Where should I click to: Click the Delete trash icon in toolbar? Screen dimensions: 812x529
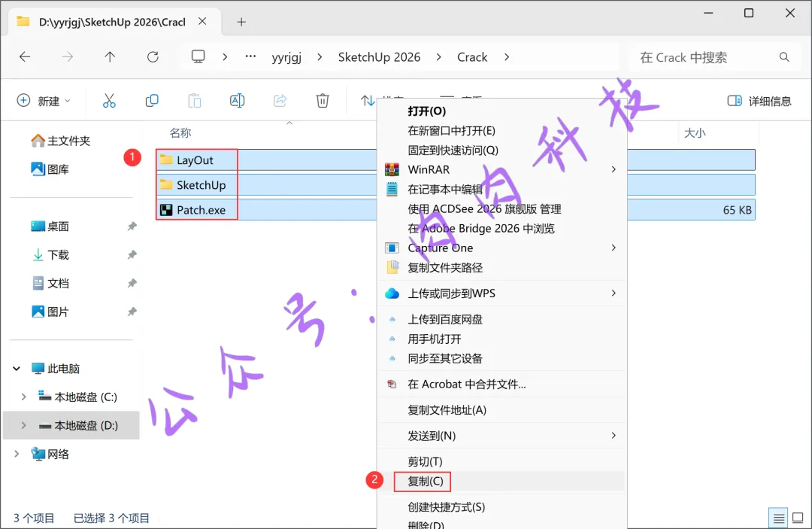pyautogui.click(x=323, y=101)
